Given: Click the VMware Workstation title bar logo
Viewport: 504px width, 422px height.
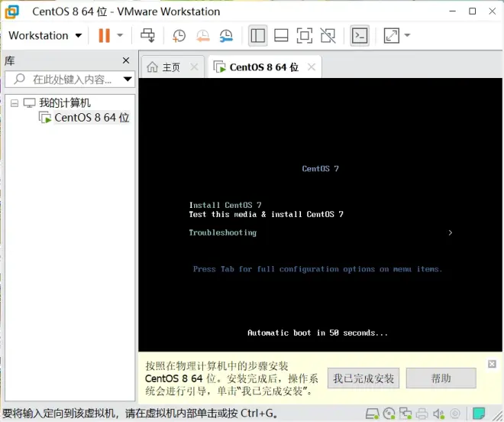Looking at the screenshot, I should click(x=11, y=11).
